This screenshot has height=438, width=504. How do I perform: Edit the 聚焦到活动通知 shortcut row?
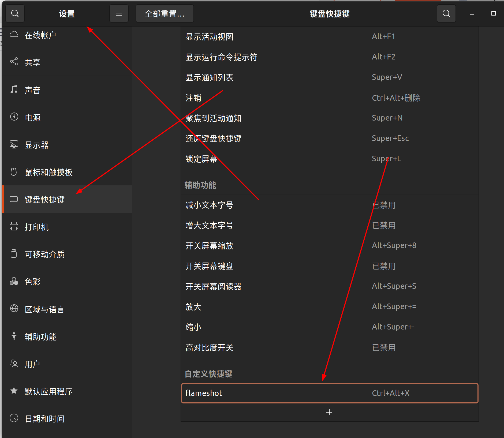(330, 118)
